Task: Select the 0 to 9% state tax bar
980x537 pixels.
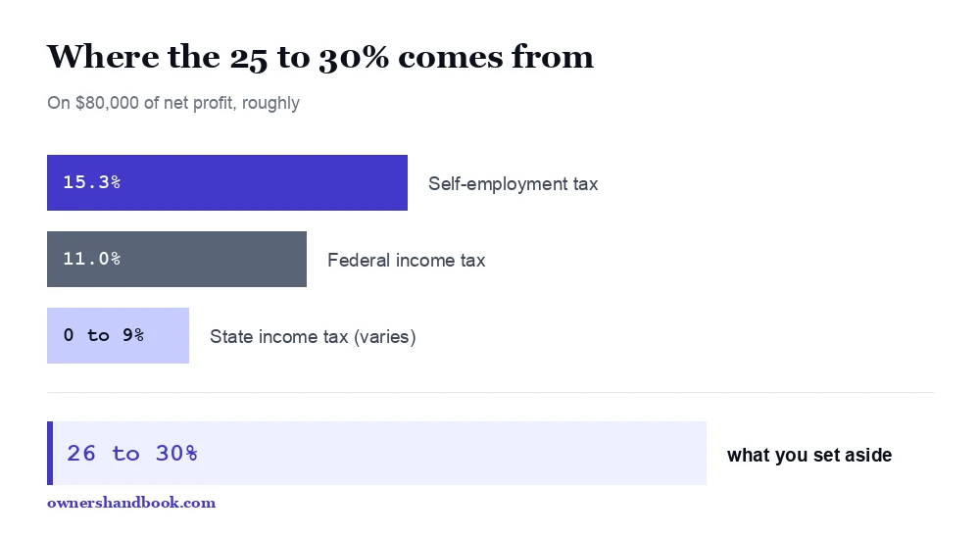Action: tap(118, 336)
